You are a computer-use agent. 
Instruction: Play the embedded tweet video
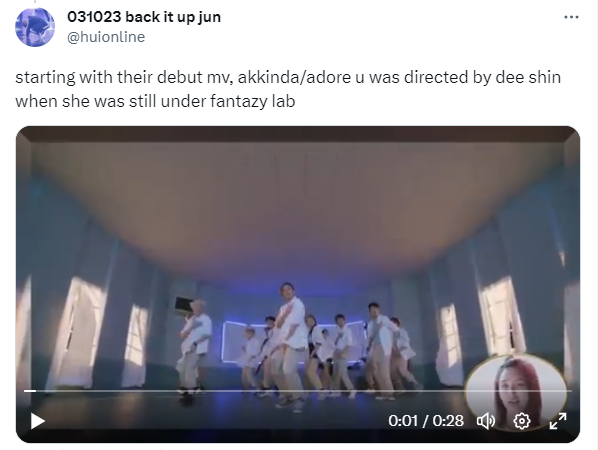tap(37, 421)
